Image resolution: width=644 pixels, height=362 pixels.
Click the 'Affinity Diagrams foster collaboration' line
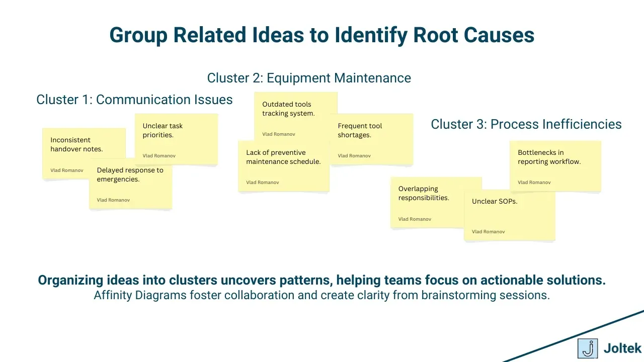coord(322,295)
